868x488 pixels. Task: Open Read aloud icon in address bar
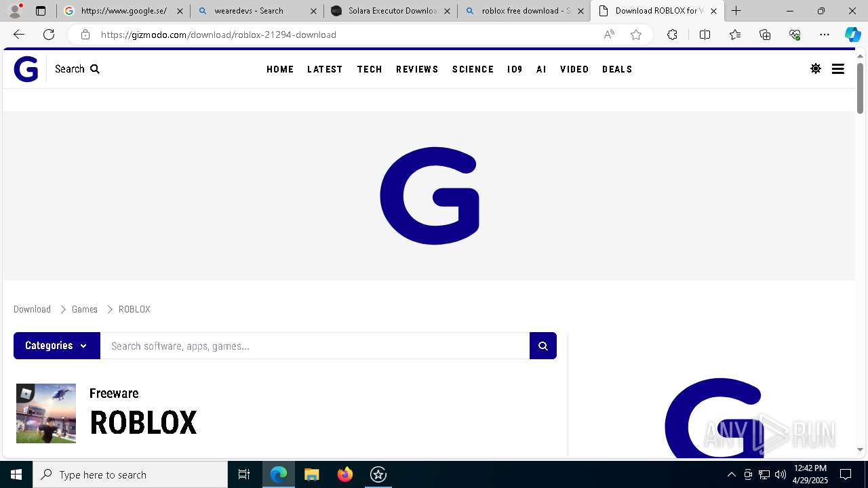click(x=609, y=35)
